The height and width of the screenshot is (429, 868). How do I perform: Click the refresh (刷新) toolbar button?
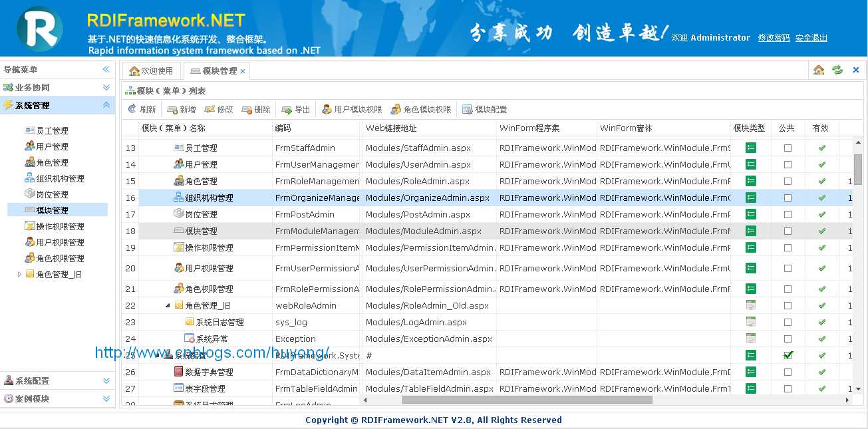[x=142, y=109]
